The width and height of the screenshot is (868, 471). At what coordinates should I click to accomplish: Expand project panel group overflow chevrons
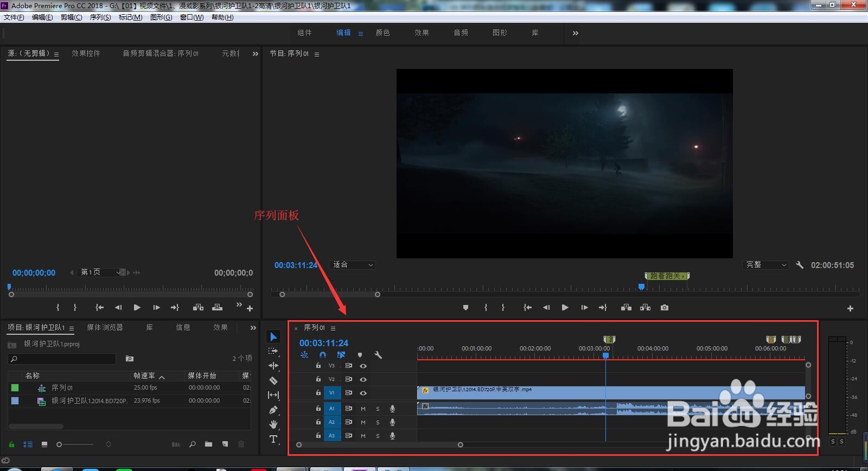point(253,328)
